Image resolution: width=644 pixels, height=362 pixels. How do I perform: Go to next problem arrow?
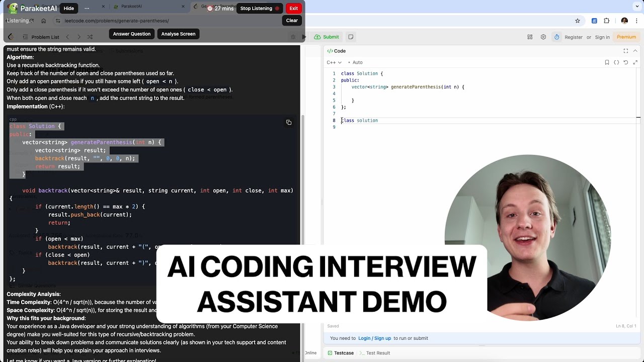coord(78,37)
